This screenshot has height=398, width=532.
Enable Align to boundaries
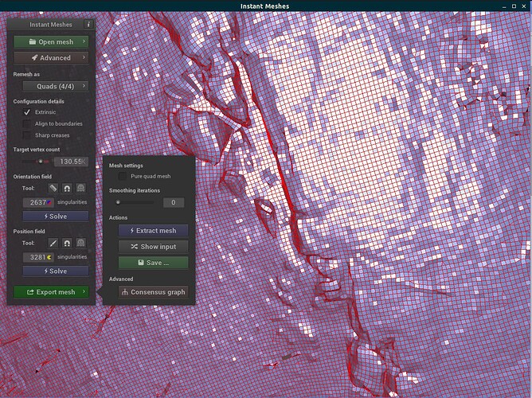27,123
